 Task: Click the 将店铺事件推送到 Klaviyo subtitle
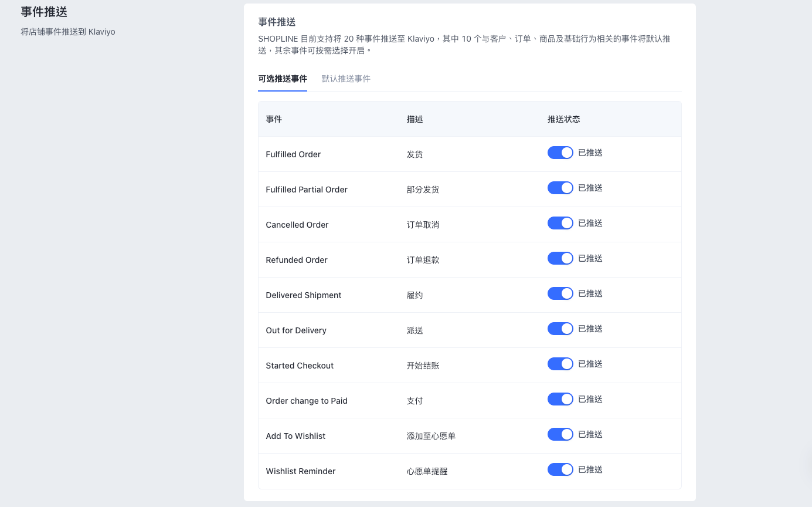tap(68, 32)
